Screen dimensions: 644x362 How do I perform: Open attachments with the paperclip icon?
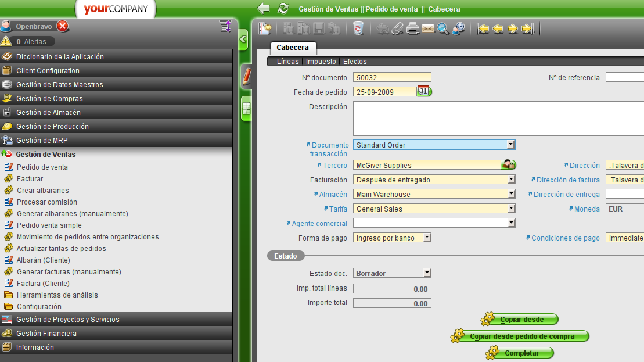coord(397,29)
